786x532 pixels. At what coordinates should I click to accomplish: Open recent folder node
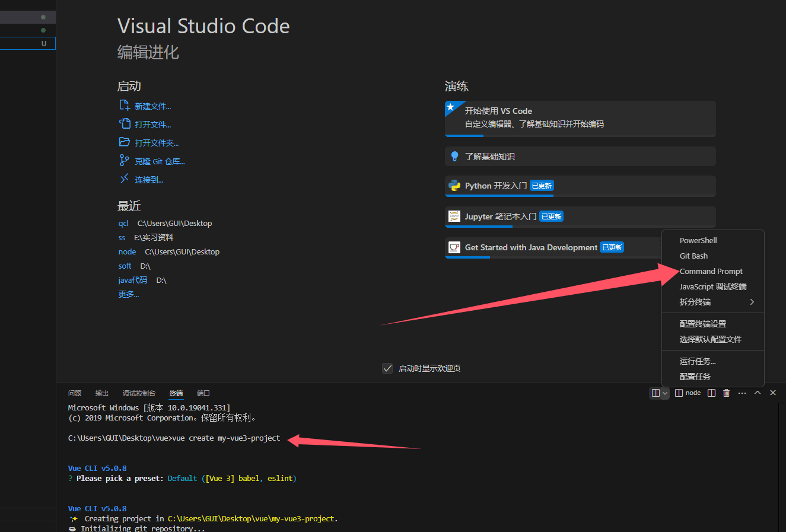pyautogui.click(x=127, y=252)
